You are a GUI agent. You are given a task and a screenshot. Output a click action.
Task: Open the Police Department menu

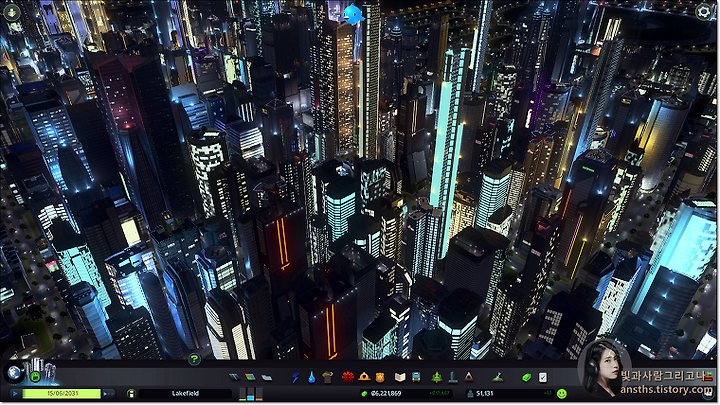[x=380, y=377]
